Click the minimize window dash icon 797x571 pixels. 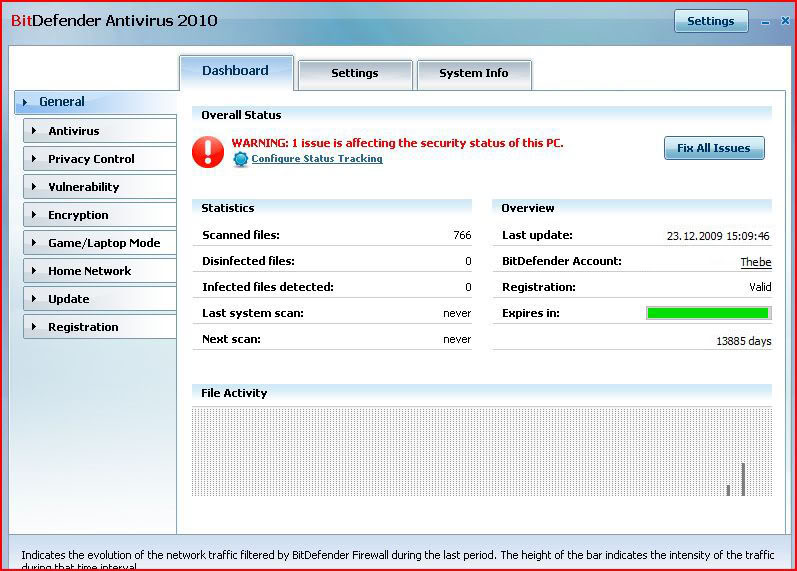[766, 21]
